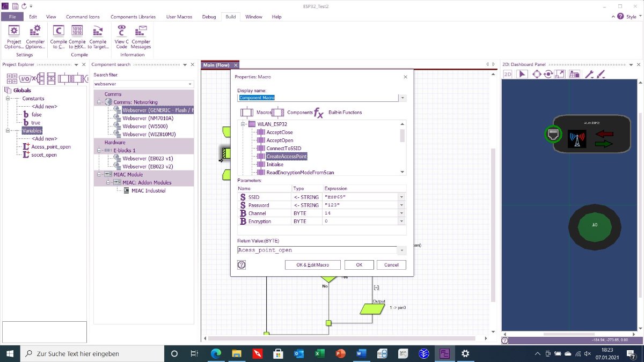The image size is (644, 362).
Task: Collapse the MIAC Module group
Action: point(99,174)
